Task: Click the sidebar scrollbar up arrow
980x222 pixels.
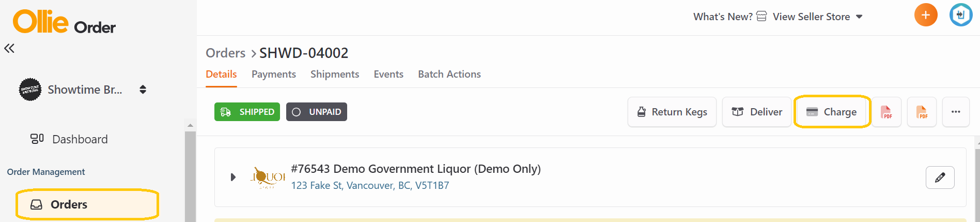Action: pyautogui.click(x=190, y=125)
